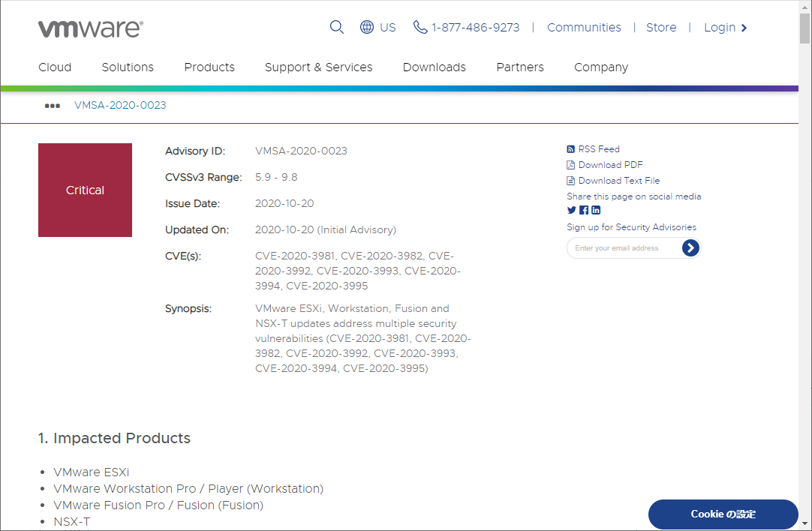Open the Support & Services menu
Screen dimensions: 812x531
click(x=318, y=67)
